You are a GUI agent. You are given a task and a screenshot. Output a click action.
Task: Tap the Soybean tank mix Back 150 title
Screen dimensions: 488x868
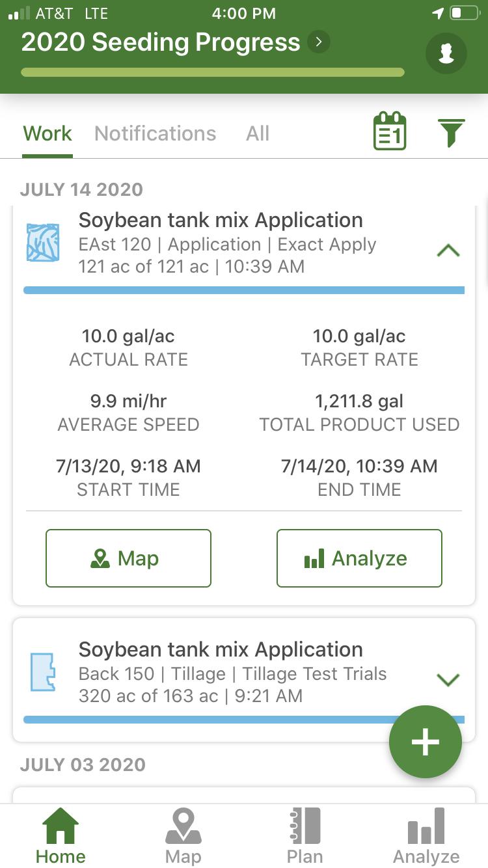[x=221, y=649]
